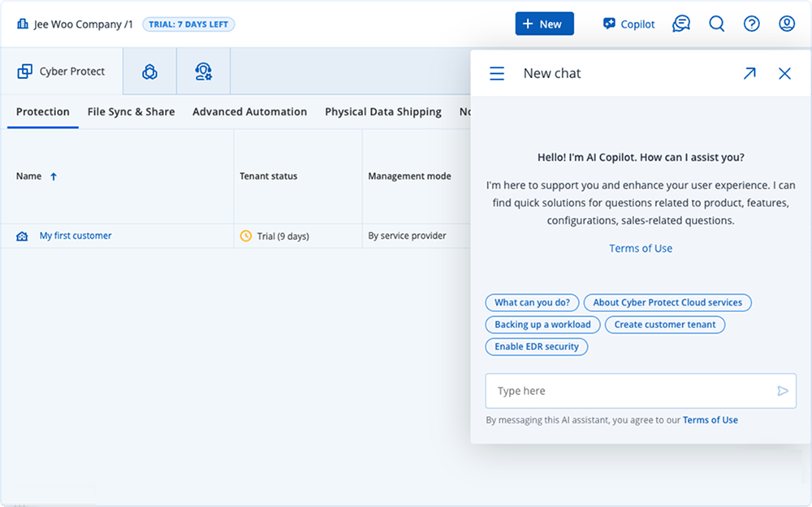Image resolution: width=812 pixels, height=507 pixels.
Task: Send the chat message using the arrow icon
Action: (782, 391)
